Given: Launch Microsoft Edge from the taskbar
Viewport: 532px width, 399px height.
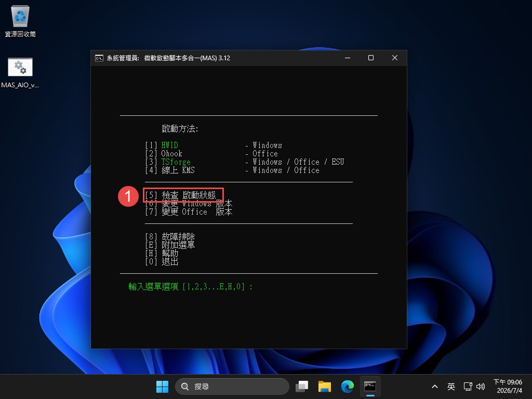Looking at the screenshot, I should tap(347, 387).
